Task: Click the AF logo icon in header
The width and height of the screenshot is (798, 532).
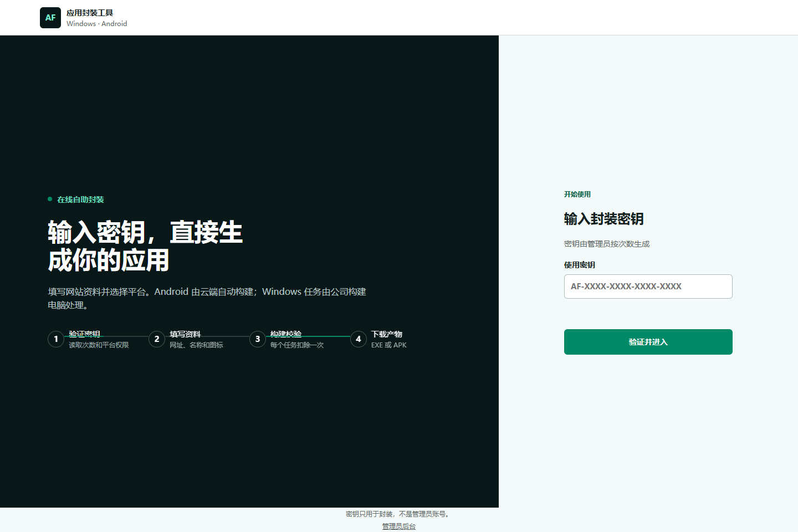Action: coord(50,18)
